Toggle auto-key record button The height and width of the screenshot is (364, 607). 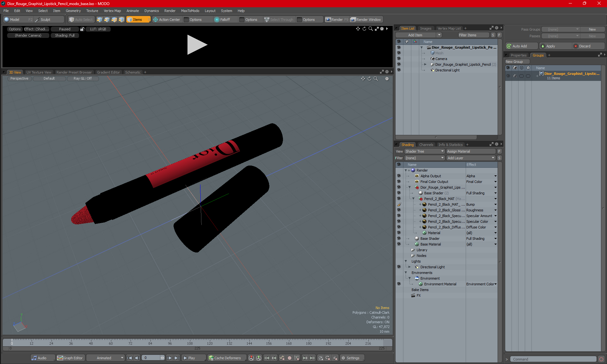click(x=289, y=358)
